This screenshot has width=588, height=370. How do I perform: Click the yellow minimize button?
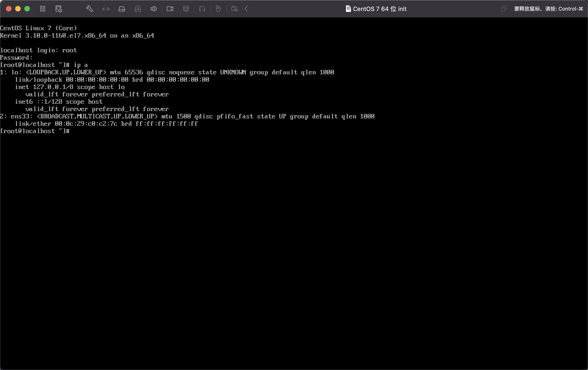pos(18,9)
